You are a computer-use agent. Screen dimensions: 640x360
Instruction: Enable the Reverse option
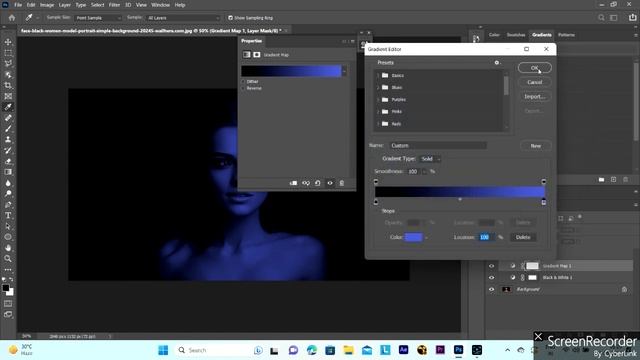coord(243,88)
